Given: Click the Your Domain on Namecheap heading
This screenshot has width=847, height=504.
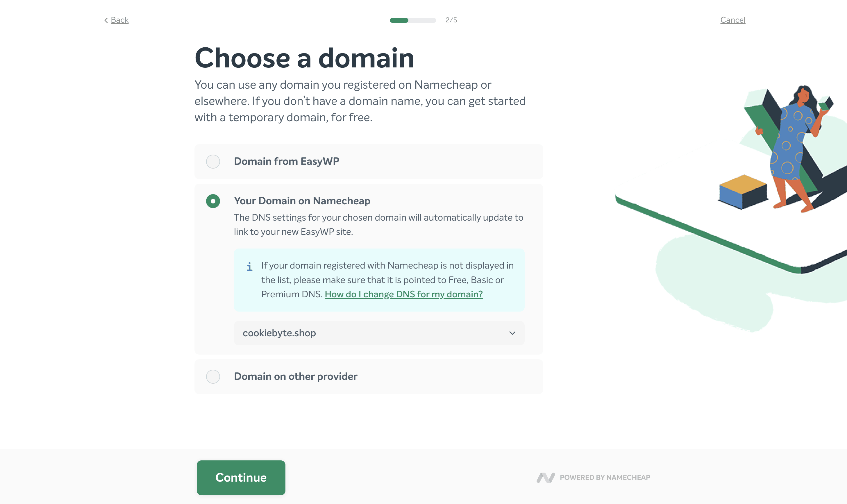Looking at the screenshot, I should pos(302,201).
